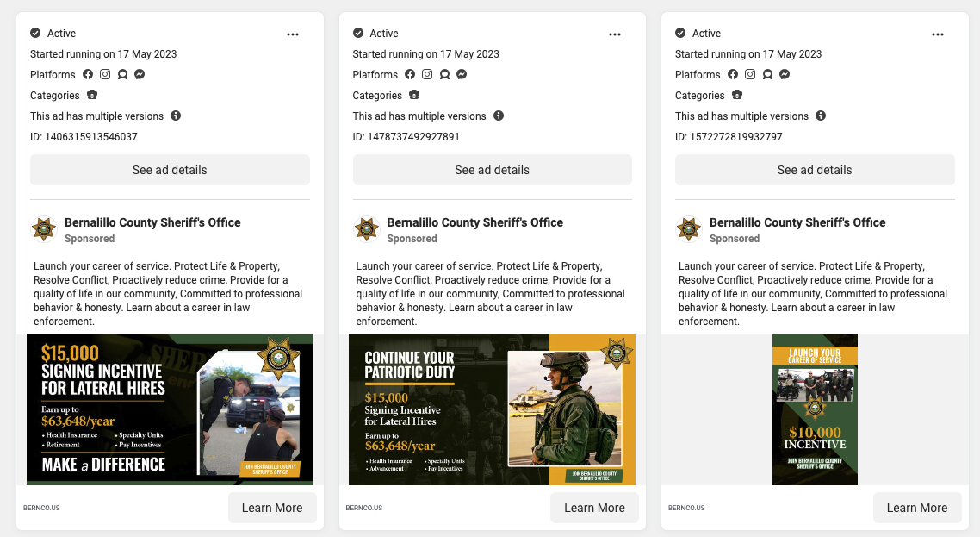
Task: Open three-dot menu on third ad card
Action: tap(938, 34)
